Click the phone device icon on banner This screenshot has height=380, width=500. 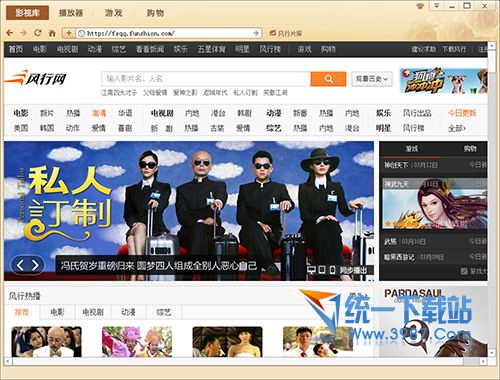pyautogui.click(x=332, y=270)
